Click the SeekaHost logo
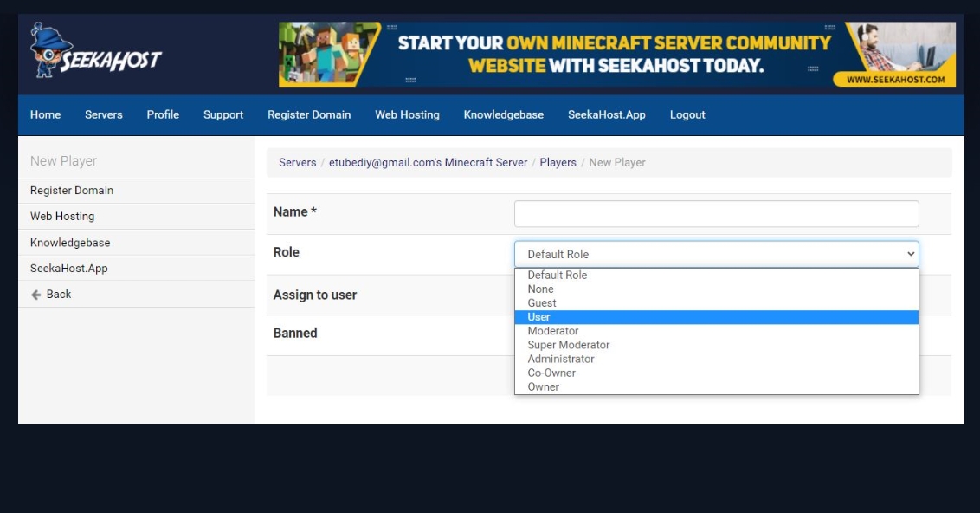980x513 pixels. [95, 51]
